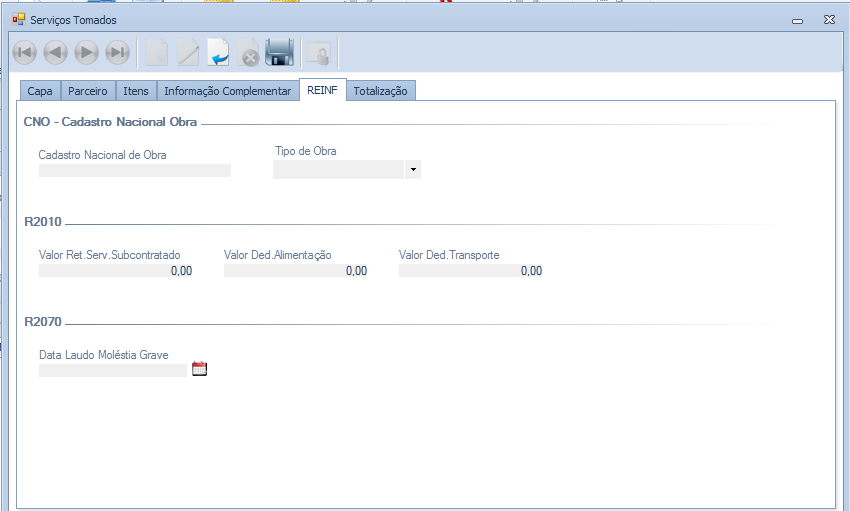Screen dimensions: 850x511
Task: Click the Cadastro Nacional de Obra field
Action: point(135,170)
